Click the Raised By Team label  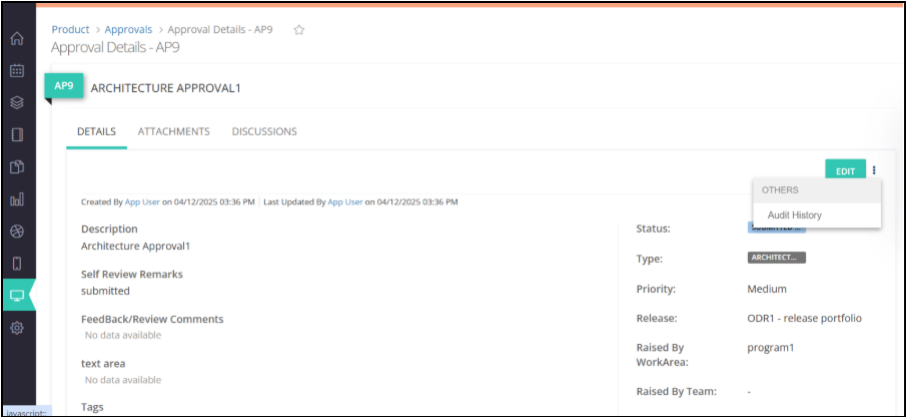pos(676,392)
